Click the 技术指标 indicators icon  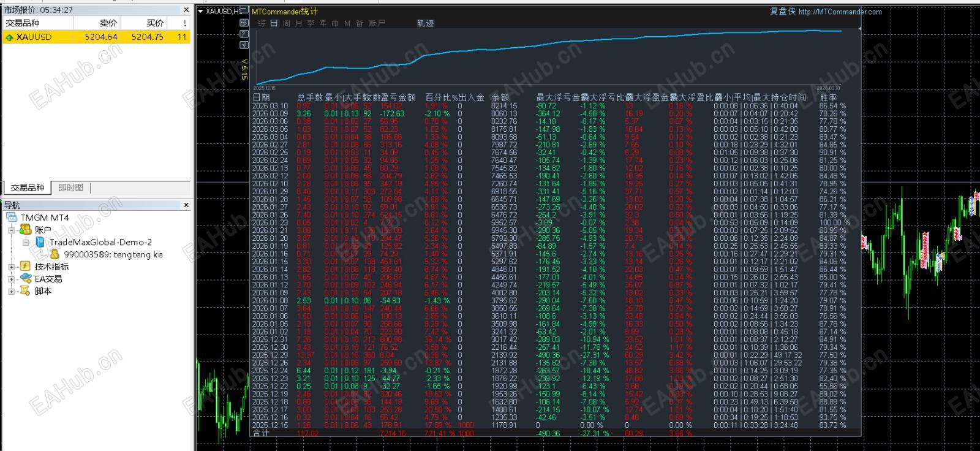click(25, 267)
